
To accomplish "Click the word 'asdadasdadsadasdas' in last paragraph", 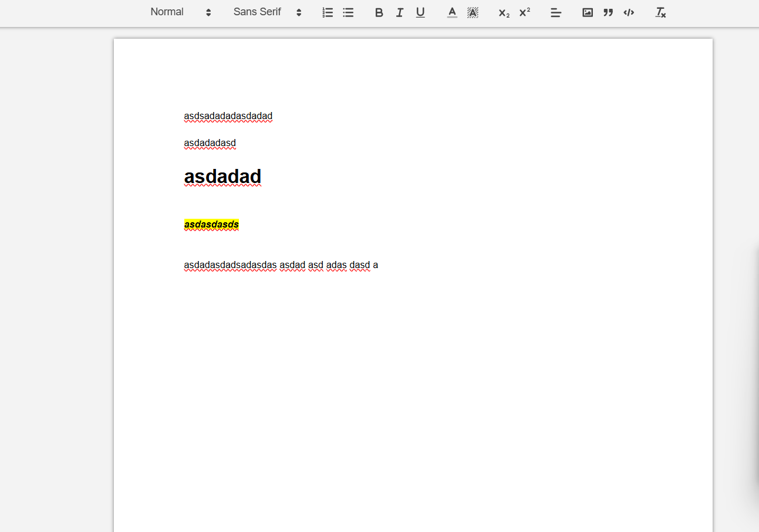I will [x=230, y=265].
